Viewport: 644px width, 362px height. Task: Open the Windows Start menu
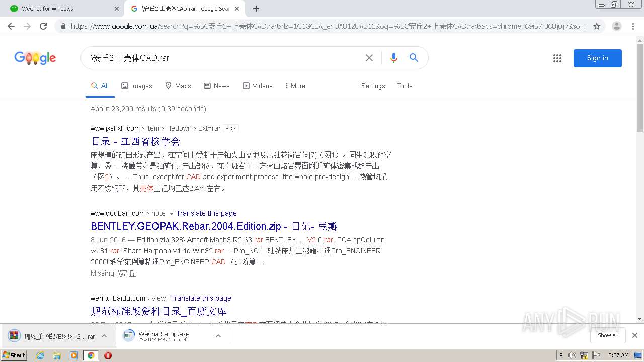[x=14, y=355]
